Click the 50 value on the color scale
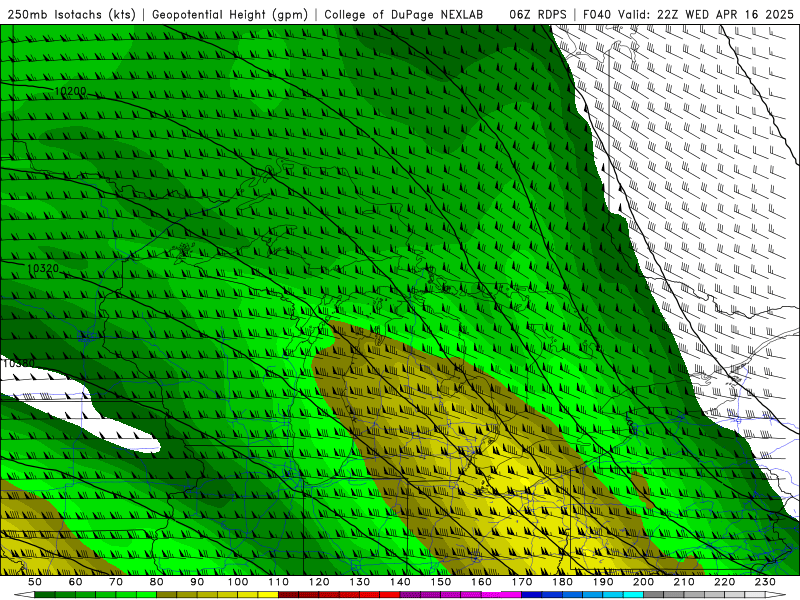800x600 pixels. [x=35, y=582]
